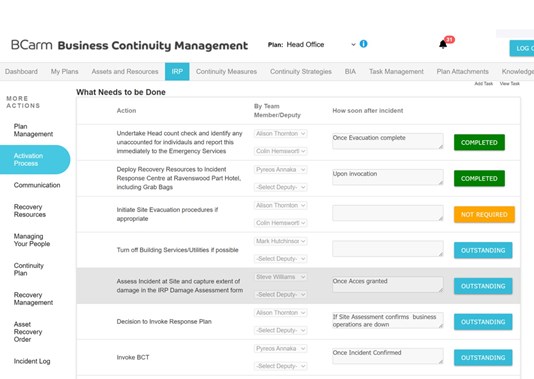
Task: Click OUTSTANDING button for Building Services row
Action: tap(483, 250)
